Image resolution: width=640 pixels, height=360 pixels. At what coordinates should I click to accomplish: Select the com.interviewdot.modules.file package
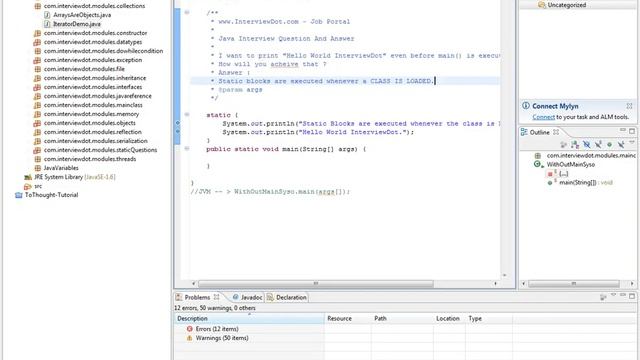84,69
